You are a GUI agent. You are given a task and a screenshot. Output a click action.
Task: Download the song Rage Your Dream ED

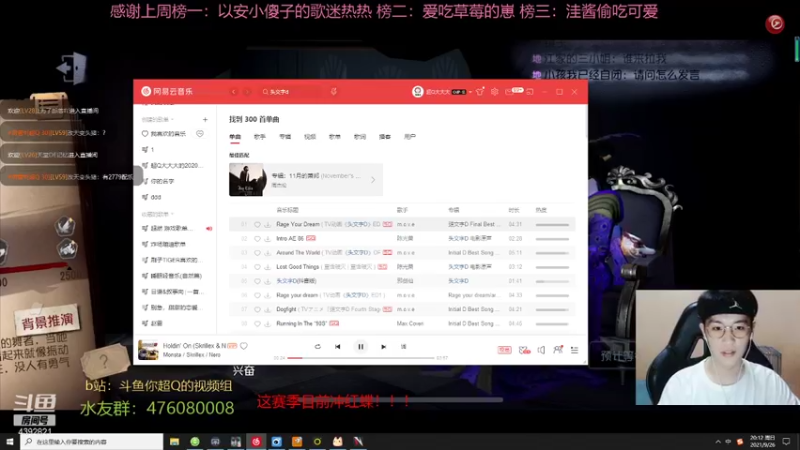point(267,224)
